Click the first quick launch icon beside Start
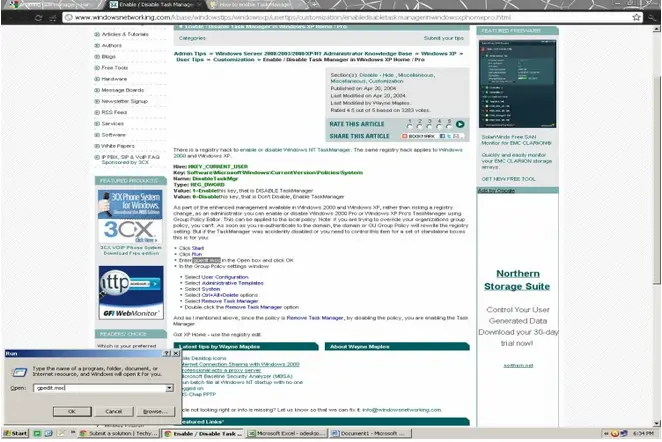662x442 pixels. (37, 434)
